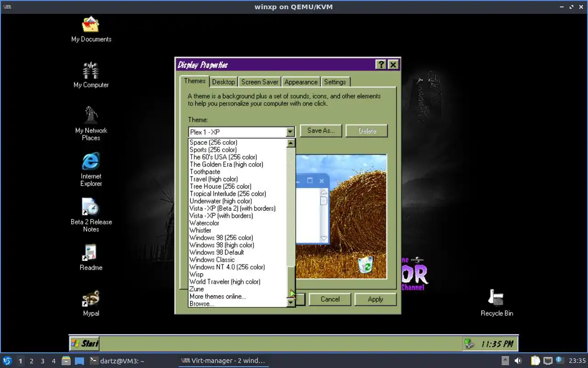Choose the Browse... entry
Viewport: 588px width, 368px height.
tap(237, 304)
